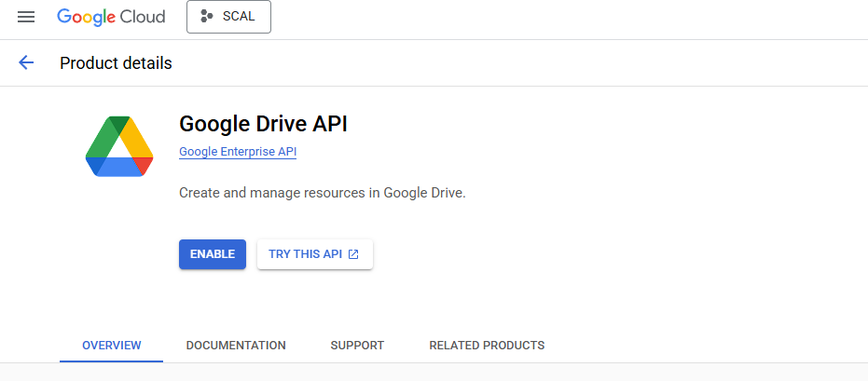This screenshot has height=381, width=868.
Task: Open the SCAL project selector
Action: pyautogui.click(x=228, y=17)
